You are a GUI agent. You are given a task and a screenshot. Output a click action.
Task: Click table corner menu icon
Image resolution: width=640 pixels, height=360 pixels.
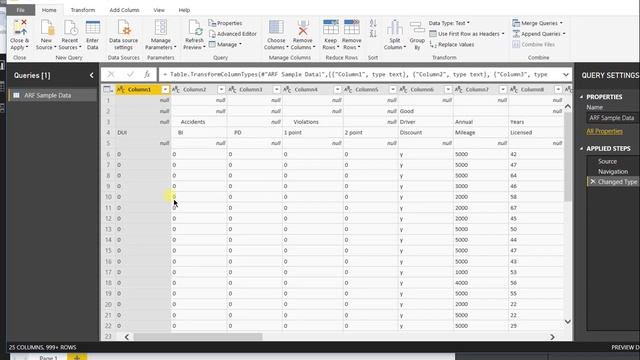(x=108, y=89)
